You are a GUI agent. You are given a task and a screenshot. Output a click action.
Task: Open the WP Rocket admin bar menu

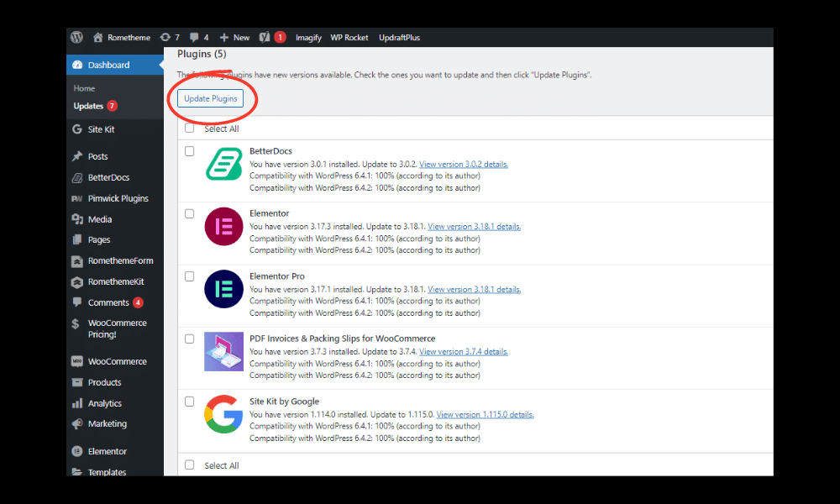point(349,38)
